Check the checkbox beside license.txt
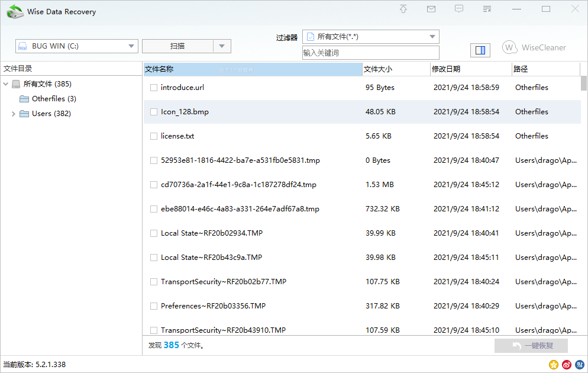This screenshot has height=373, width=588. [153, 136]
